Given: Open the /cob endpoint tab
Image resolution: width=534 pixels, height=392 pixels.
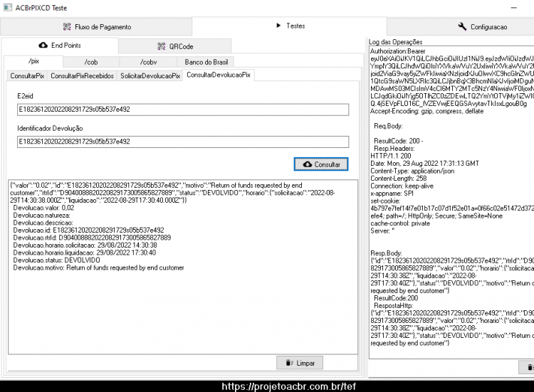Looking at the screenshot, I should pyautogui.click(x=91, y=63).
